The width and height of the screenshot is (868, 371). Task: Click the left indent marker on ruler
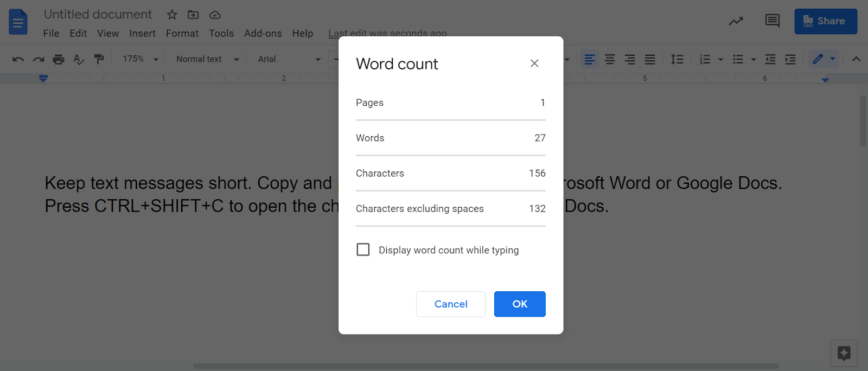point(43,79)
